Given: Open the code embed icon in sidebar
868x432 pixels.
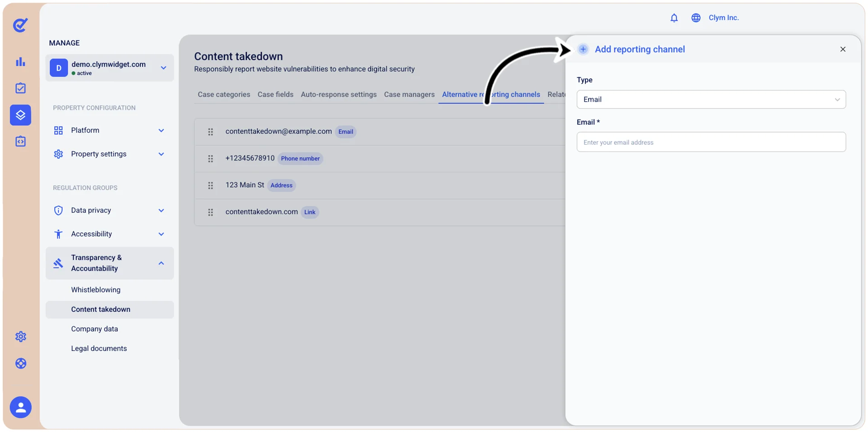Looking at the screenshot, I should coord(20,142).
